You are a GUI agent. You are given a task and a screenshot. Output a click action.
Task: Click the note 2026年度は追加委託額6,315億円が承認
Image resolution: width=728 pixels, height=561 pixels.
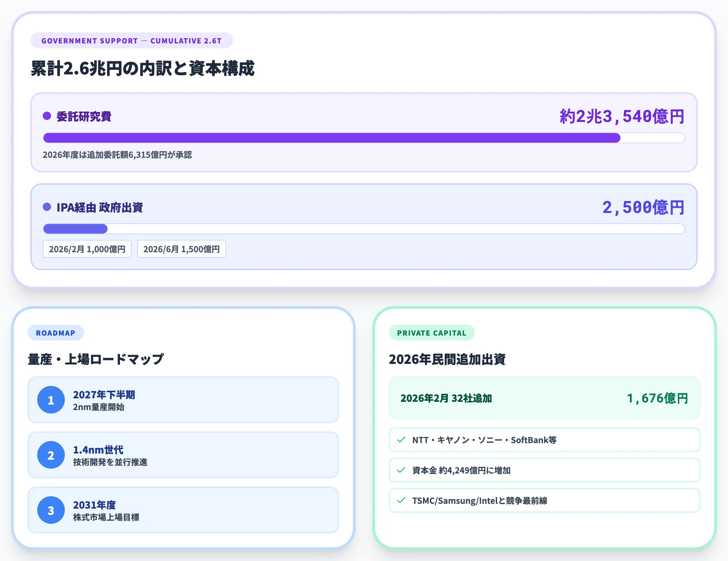tap(117, 155)
